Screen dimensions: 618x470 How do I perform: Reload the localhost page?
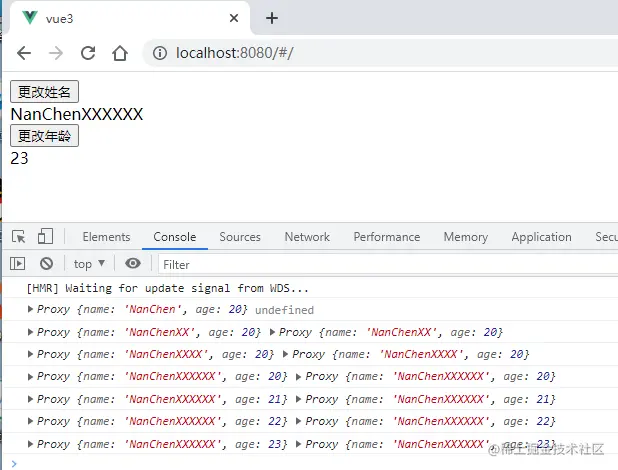coord(88,53)
